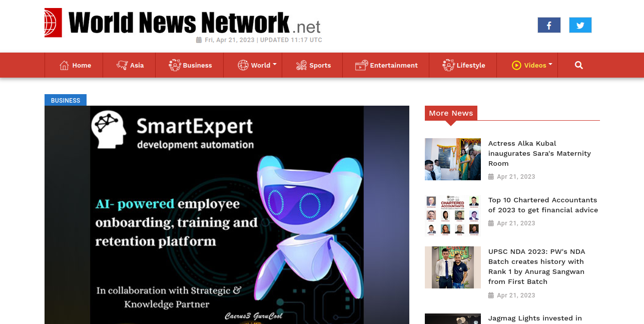
Task: Click the Sports icon in navigation bar
Action: click(301, 65)
